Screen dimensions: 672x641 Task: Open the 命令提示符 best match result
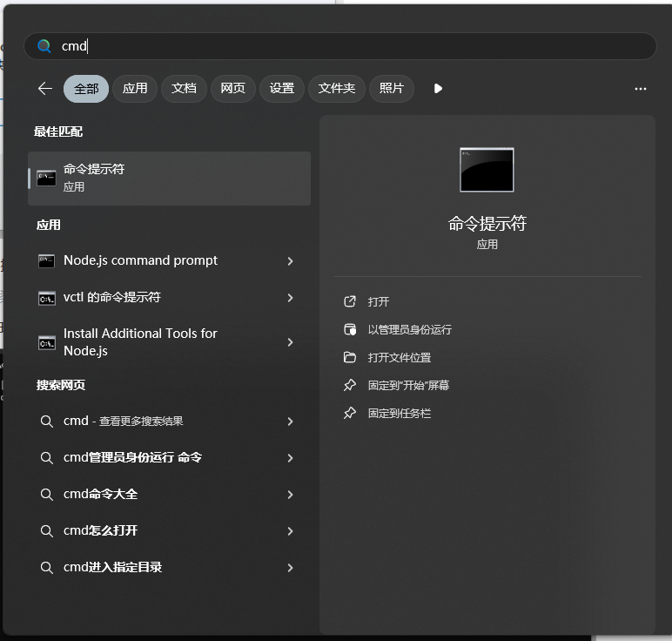pos(169,179)
